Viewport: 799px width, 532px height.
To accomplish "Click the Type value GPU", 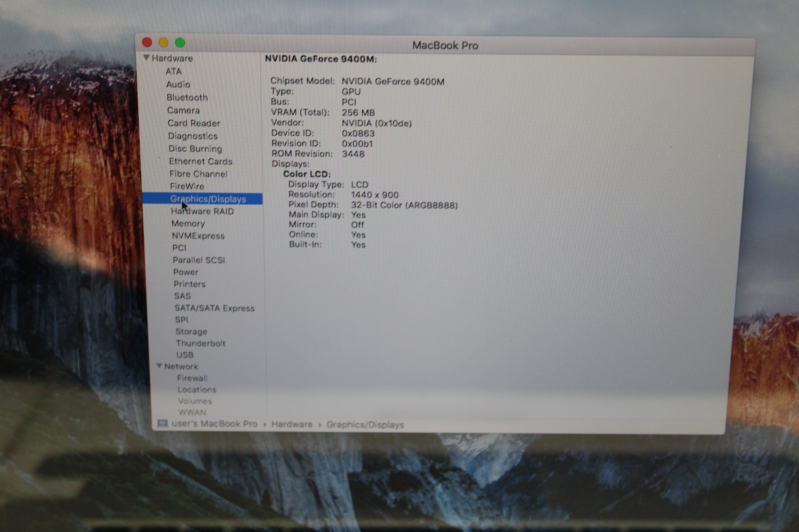I will point(351,91).
